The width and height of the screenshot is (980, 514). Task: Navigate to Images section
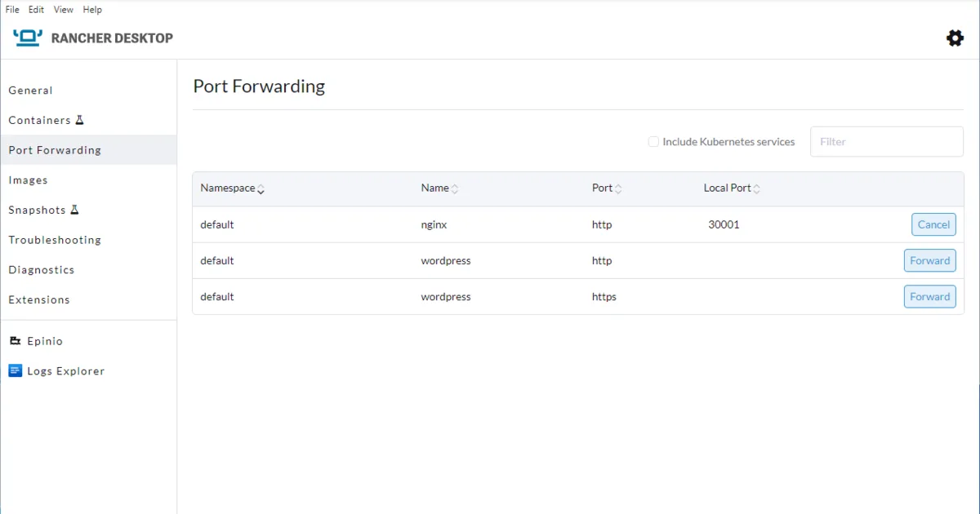click(88, 180)
